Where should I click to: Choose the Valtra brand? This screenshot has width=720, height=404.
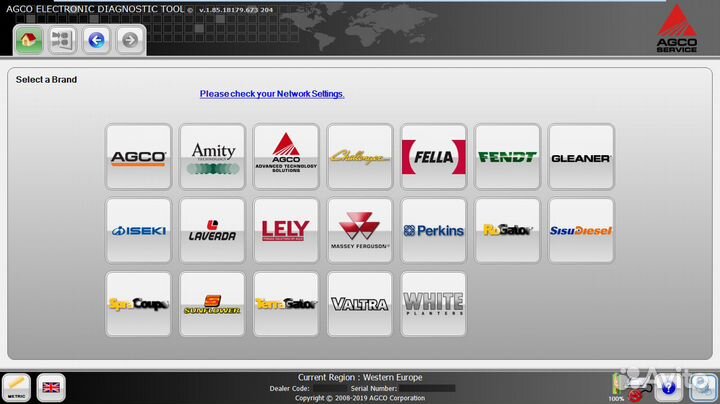coord(360,304)
